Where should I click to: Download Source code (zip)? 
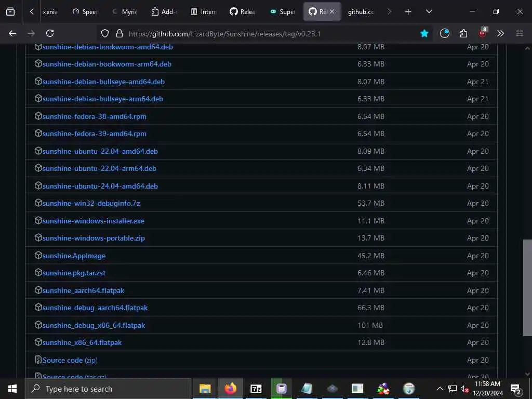[x=70, y=361]
